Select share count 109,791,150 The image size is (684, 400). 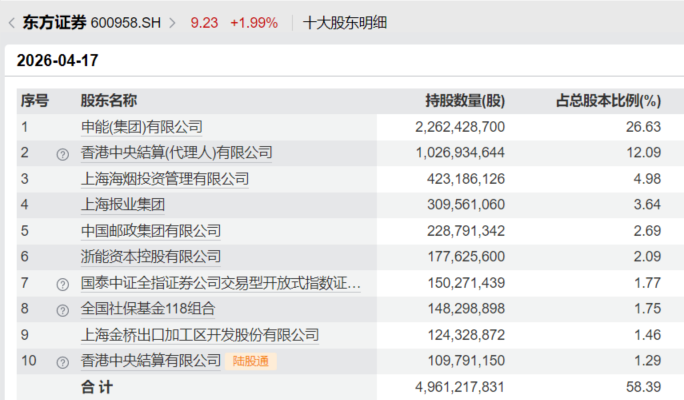click(x=466, y=361)
